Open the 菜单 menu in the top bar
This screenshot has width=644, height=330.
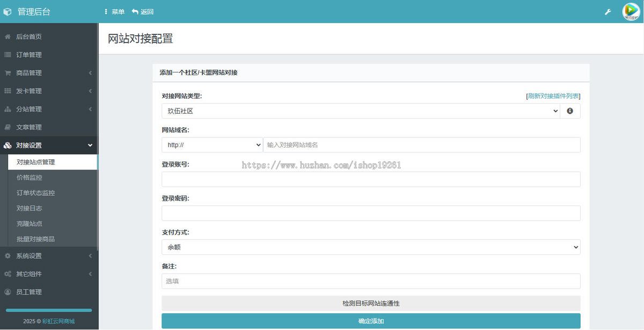coord(114,11)
